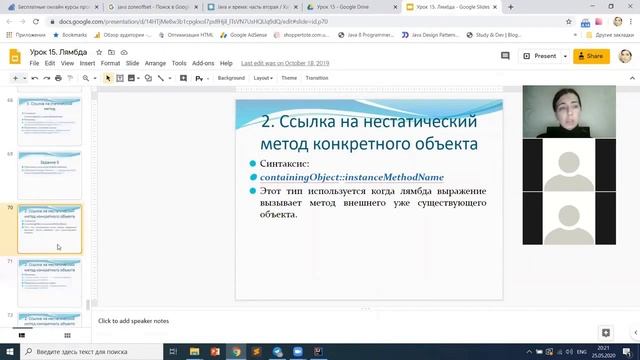Open Explore button at bottom right
Screen dimensions: 640x360
(606, 333)
